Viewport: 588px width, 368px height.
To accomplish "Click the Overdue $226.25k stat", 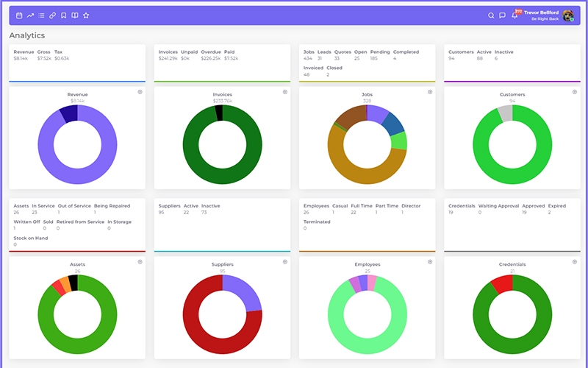I will click(211, 55).
